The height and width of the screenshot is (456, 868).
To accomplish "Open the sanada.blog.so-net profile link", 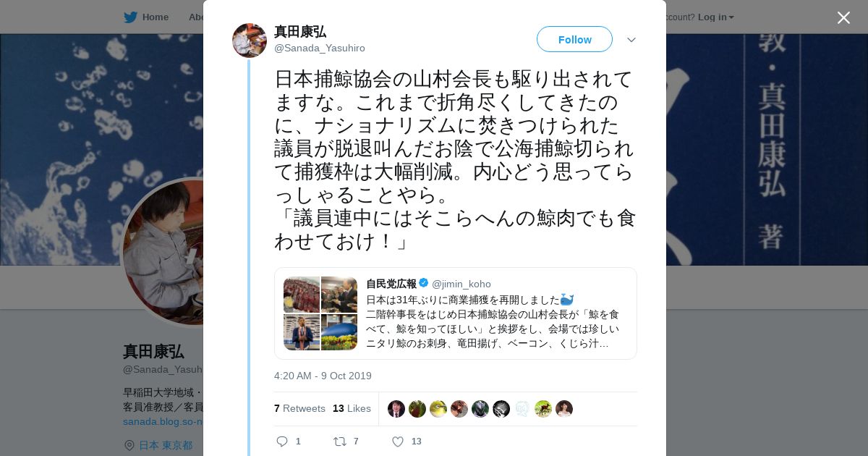I will (x=163, y=421).
